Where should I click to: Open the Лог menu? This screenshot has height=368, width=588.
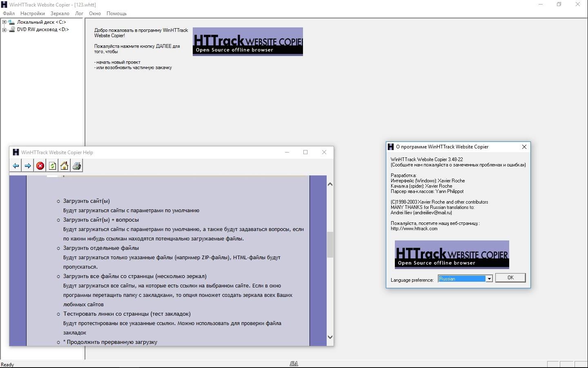tap(79, 13)
